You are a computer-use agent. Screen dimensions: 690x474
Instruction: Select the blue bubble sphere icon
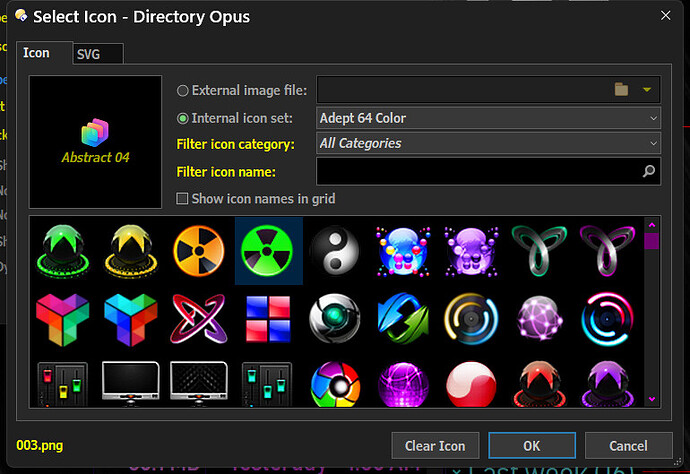pos(403,251)
